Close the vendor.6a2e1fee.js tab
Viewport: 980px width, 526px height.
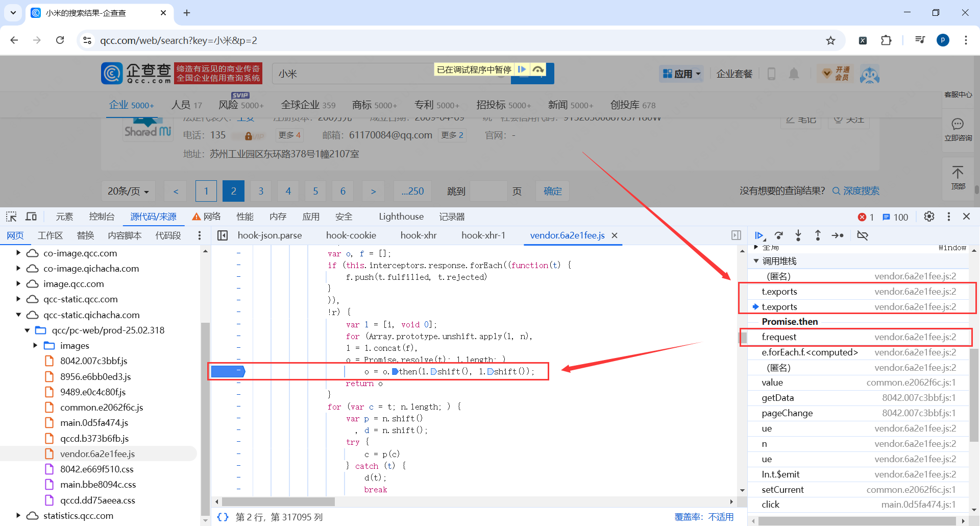pos(615,235)
